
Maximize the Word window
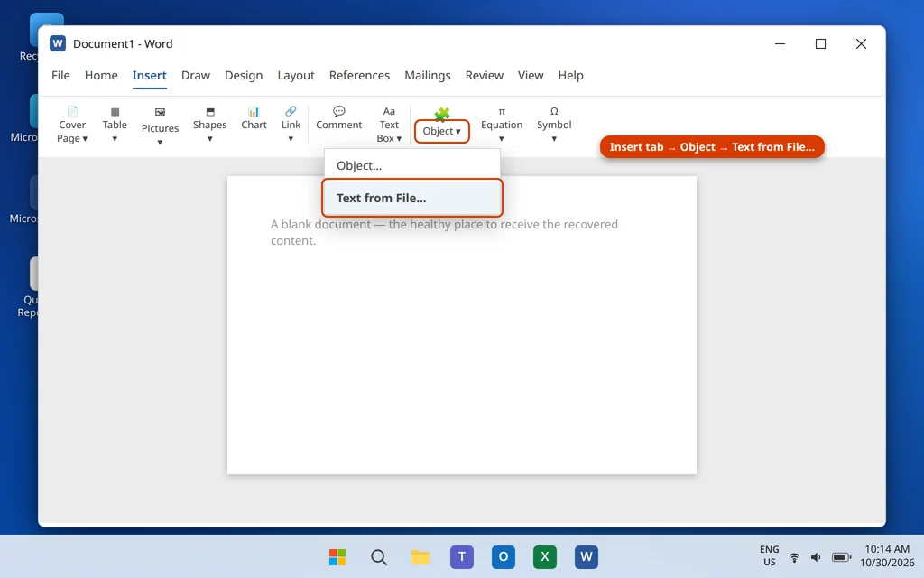coord(820,43)
